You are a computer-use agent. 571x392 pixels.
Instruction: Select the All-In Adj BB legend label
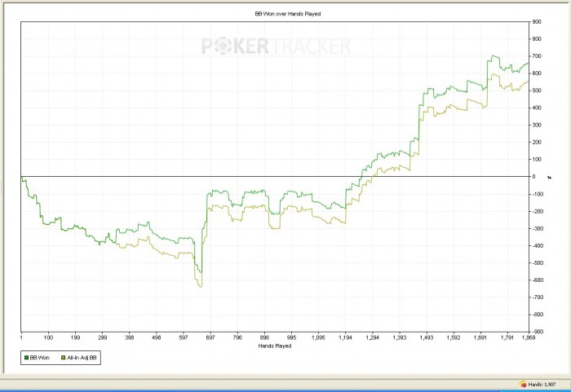[x=82, y=358]
